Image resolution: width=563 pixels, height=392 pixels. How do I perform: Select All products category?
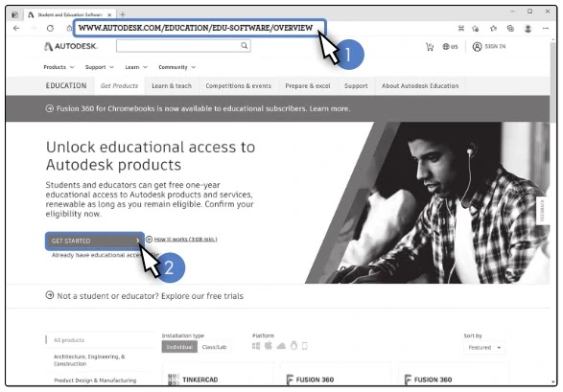pyautogui.click(x=69, y=340)
